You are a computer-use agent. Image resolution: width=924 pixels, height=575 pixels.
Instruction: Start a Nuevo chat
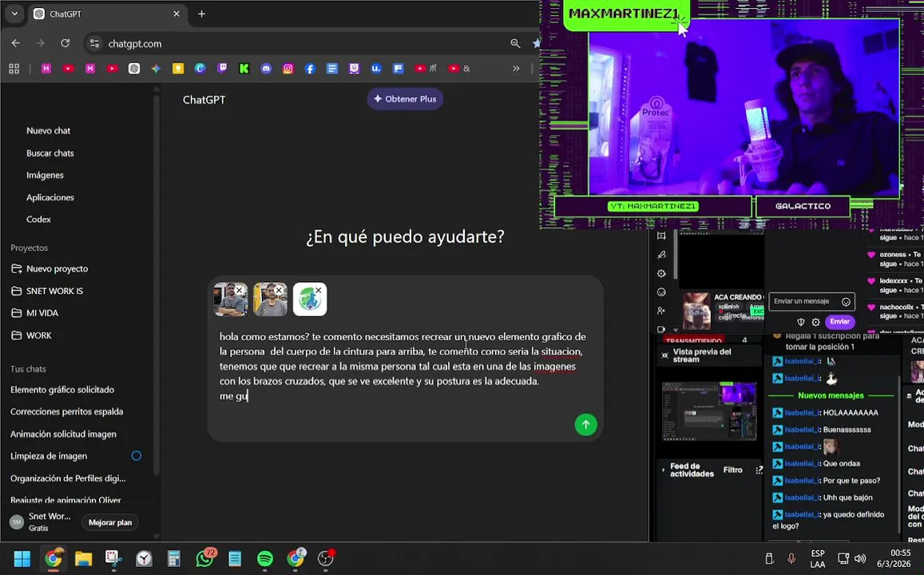(x=49, y=131)
